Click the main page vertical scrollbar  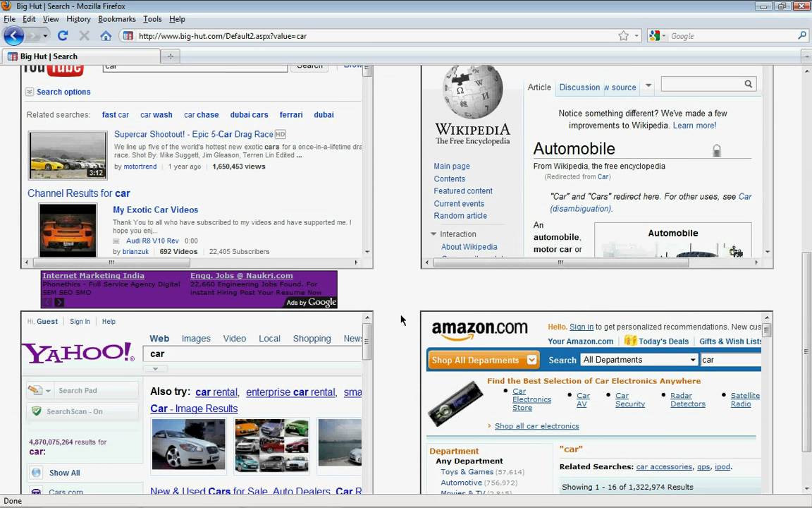[807, 351]
